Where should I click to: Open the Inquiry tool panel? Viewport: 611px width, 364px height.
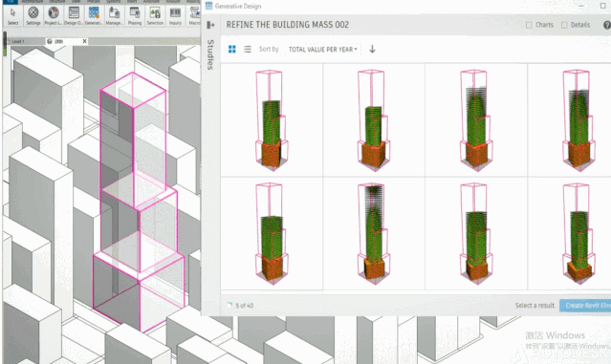(x=175, y=16)
